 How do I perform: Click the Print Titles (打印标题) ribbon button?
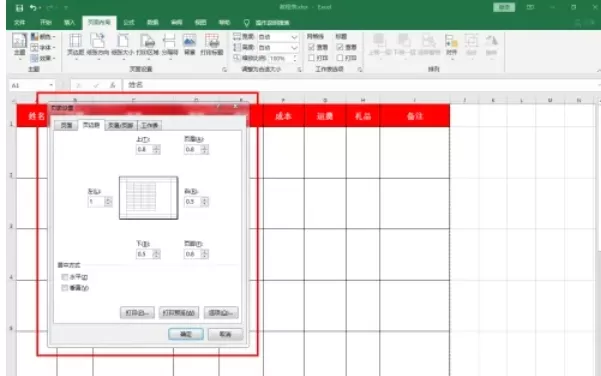212,44
